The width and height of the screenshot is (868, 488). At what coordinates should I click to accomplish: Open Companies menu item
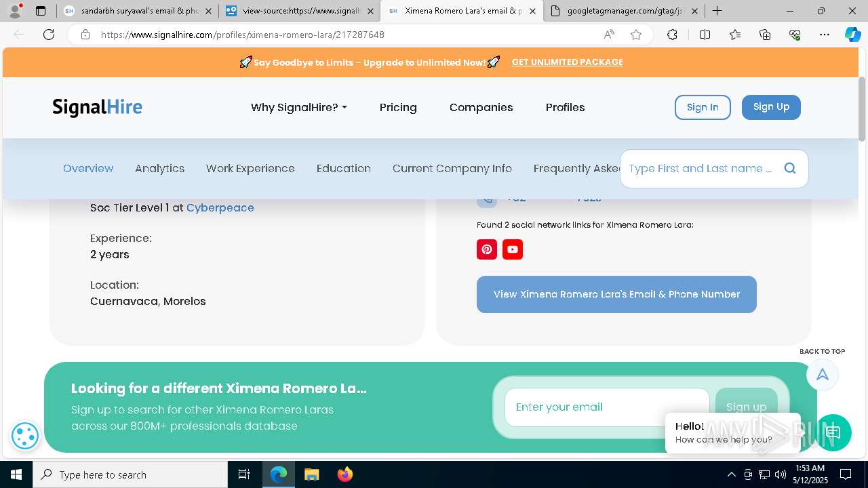pos(481,107)
